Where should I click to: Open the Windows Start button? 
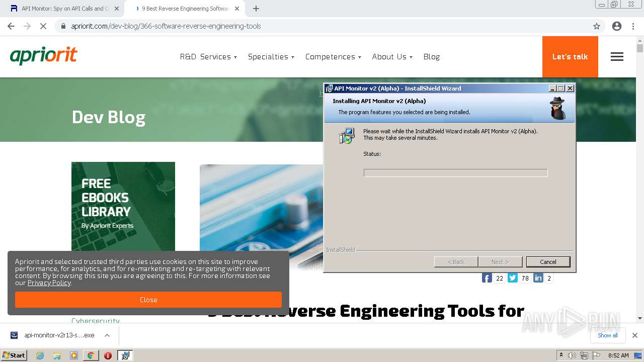point(14,355)
